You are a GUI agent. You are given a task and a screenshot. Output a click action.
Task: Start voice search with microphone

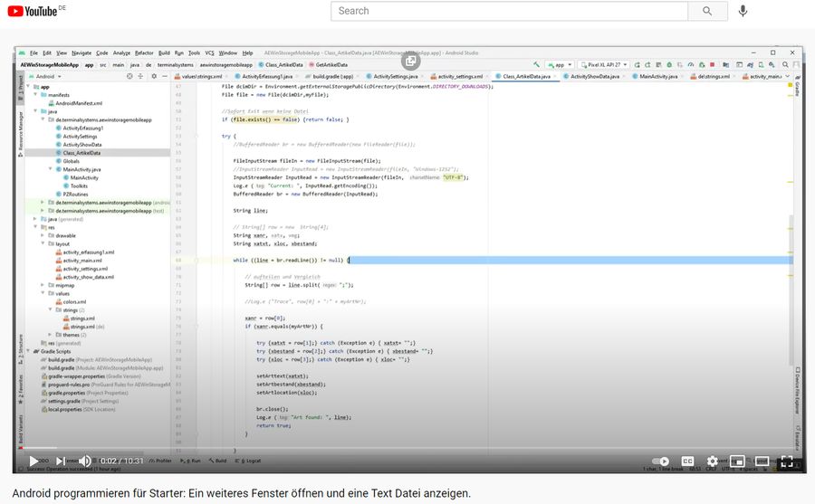[x=743, y=11]
